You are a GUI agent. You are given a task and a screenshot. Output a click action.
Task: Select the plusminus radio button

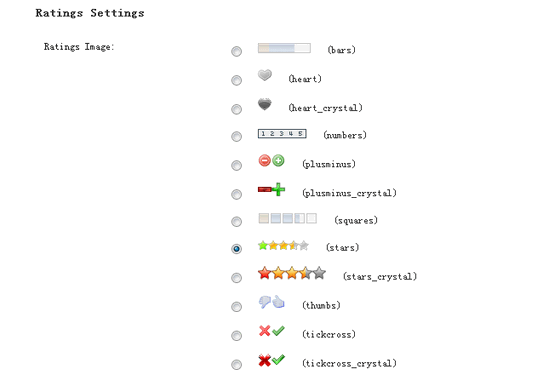tap(236, 165)
